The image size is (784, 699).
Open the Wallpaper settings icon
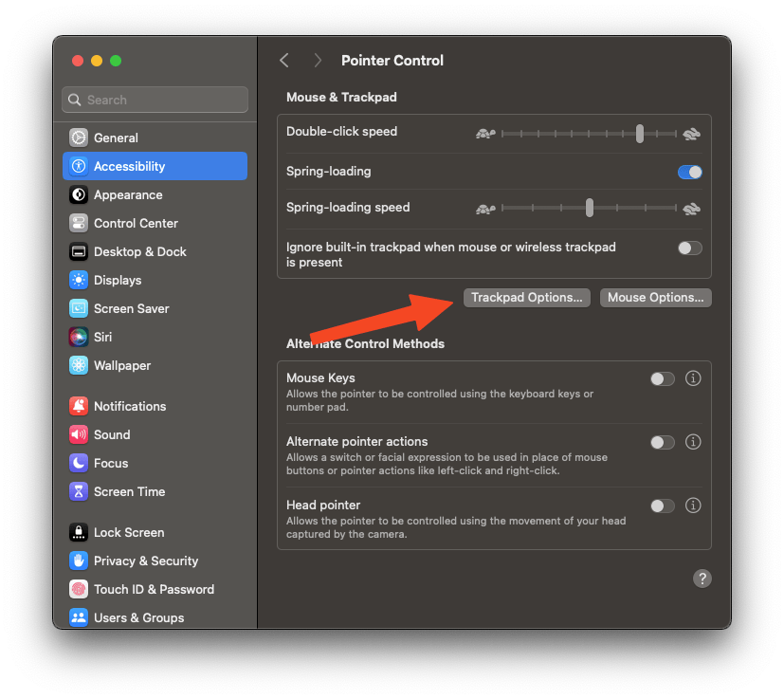[79, 365]
